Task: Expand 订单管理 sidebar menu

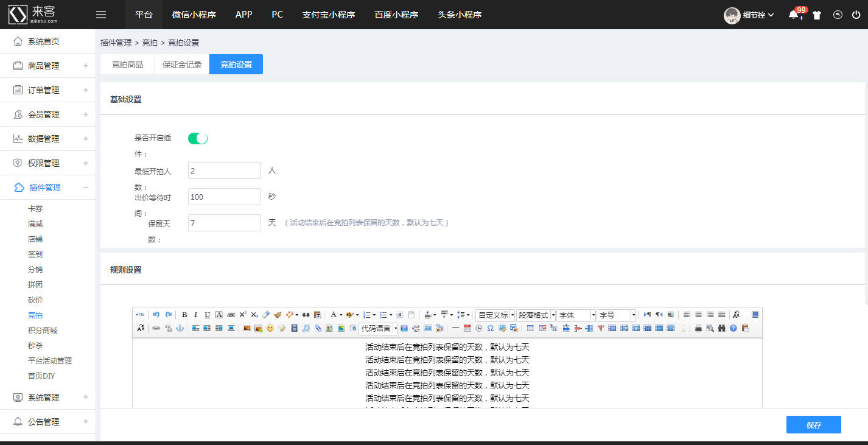Action: [x=48, y=90]
